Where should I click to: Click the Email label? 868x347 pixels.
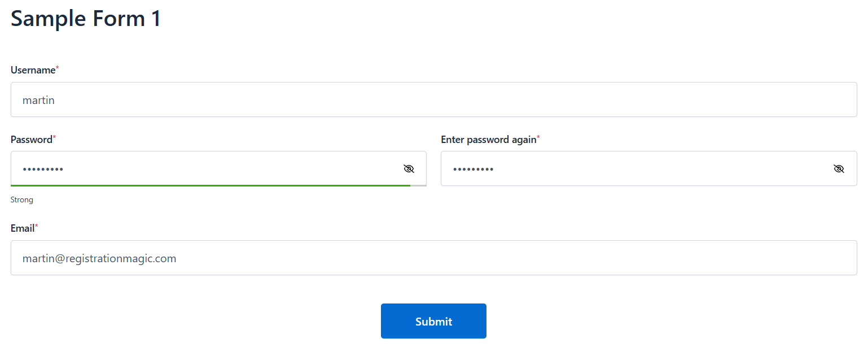point(23,228)
